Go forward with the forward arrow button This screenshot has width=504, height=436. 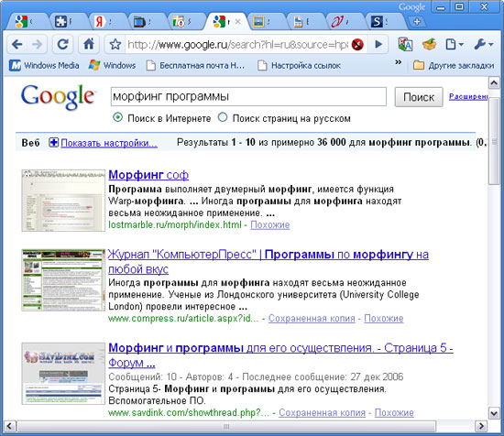pyautogui.click(x=37, y=44)
